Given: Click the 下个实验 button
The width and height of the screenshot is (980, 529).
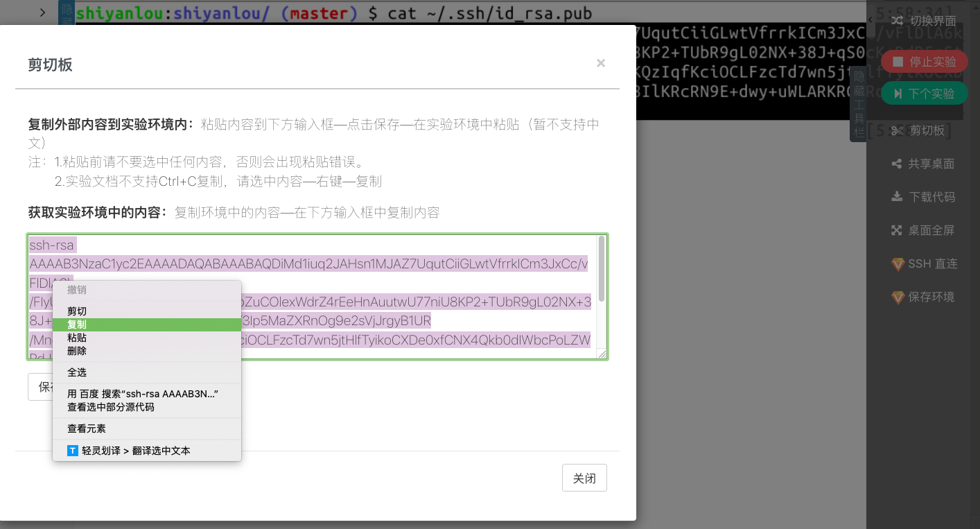Looking at the screenshot, I should [x=923, y=93].
